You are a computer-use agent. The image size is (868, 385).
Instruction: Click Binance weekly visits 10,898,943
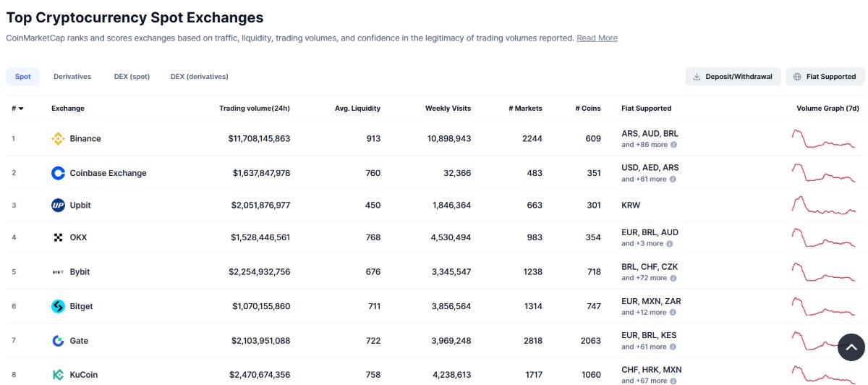(x=448, y=139)
